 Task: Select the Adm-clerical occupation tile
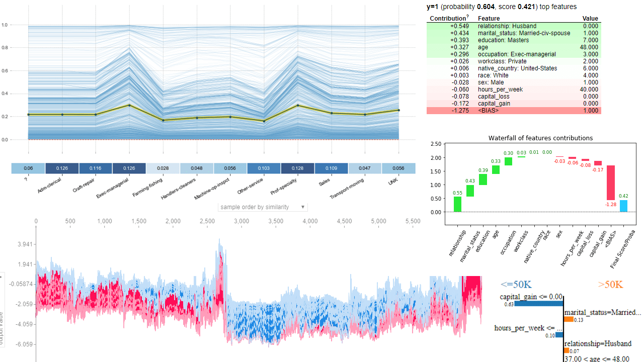[x=61, y=168]
